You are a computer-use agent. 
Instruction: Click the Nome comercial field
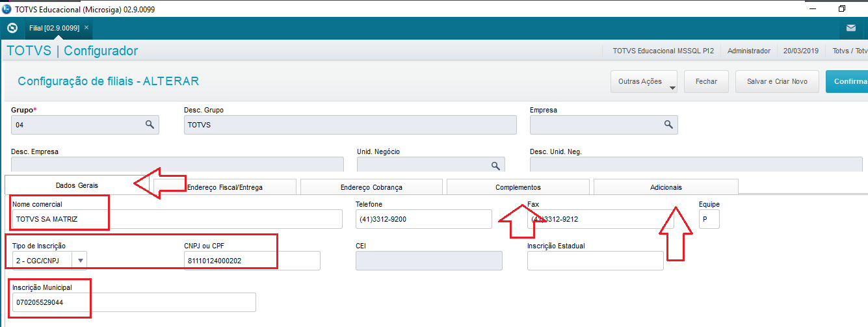pos(177,219)
